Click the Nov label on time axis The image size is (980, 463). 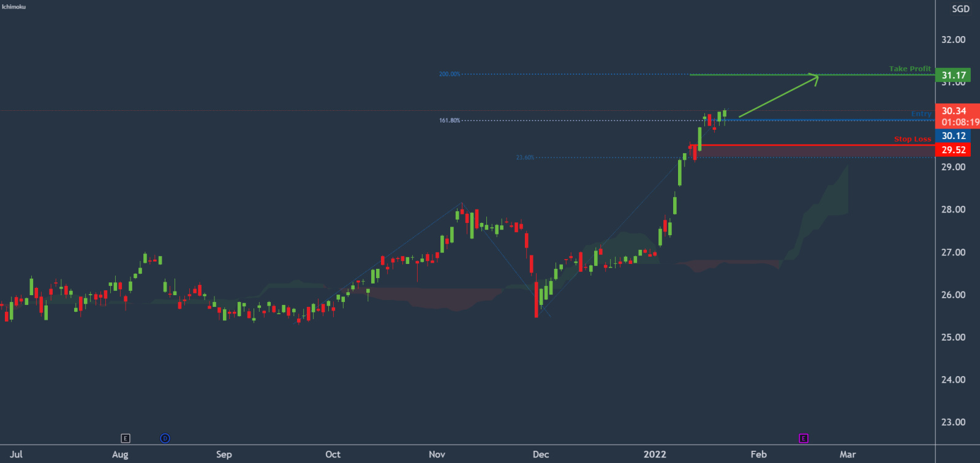point(437,454)
